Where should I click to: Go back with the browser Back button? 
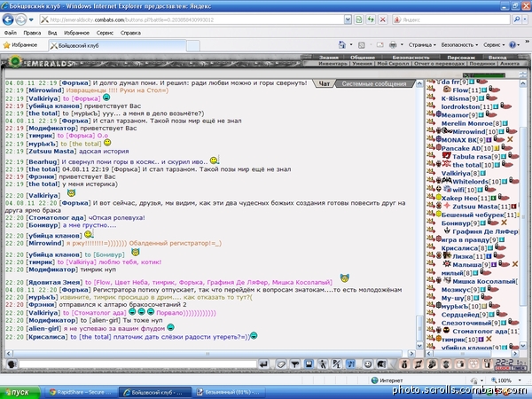coord(8,20)
